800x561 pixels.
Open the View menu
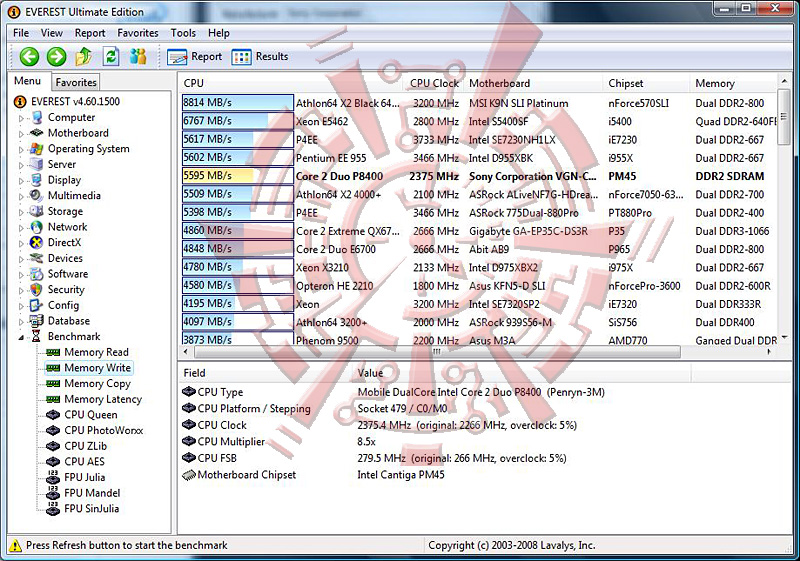click(x=52, y=33)
